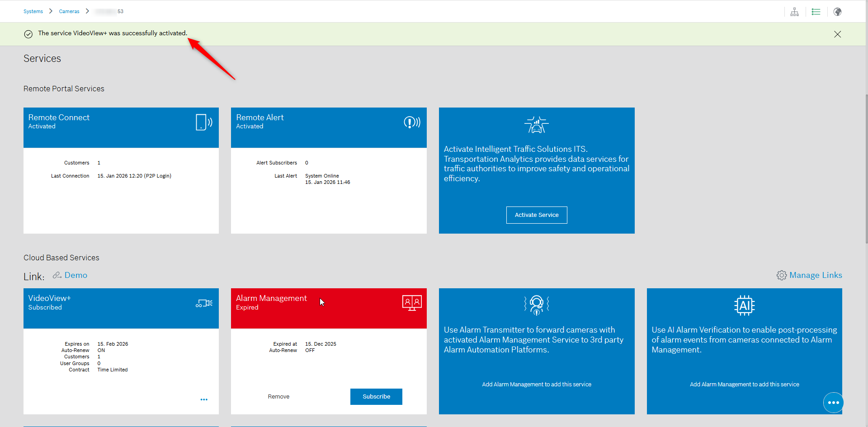
Task: Click the 'Remote Portal Services' section heading
Action: (x=64, y=89)
